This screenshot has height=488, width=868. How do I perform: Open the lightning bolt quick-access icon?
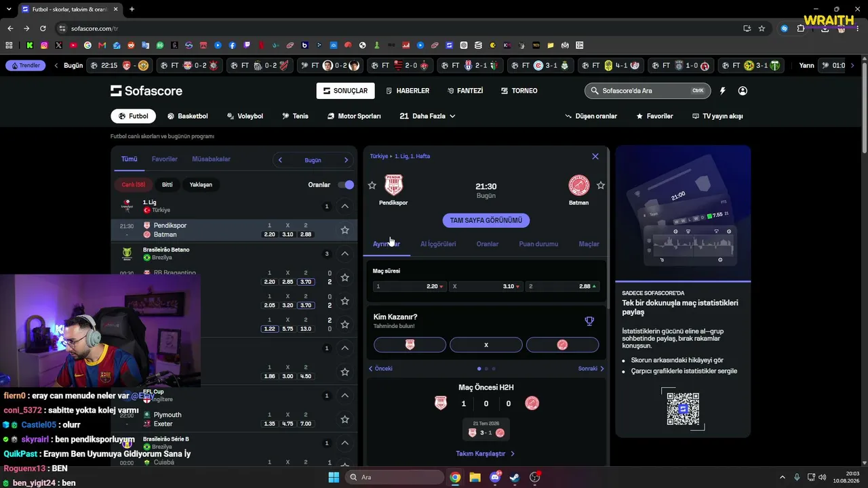pyautogui.click(x=722, y=91)
